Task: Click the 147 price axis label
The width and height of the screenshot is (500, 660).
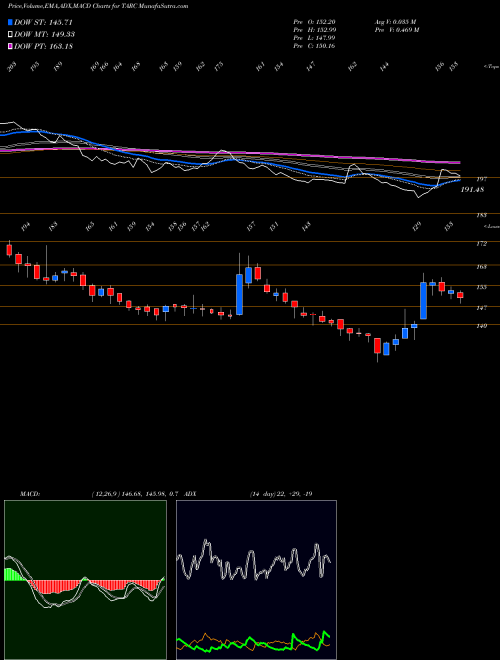Action: pyautogui.click(x=482, y=308)
